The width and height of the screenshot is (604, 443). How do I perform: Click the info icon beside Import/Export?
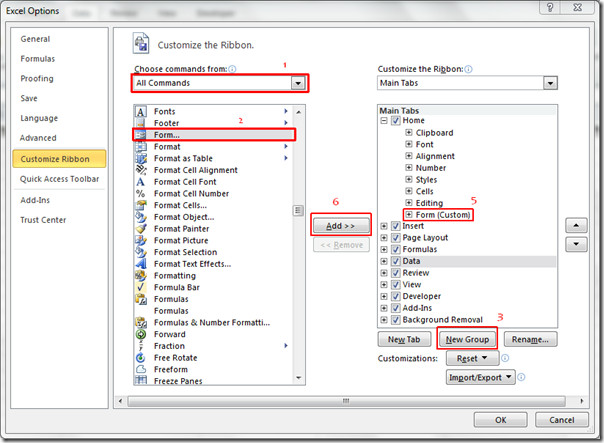point(521,377)
